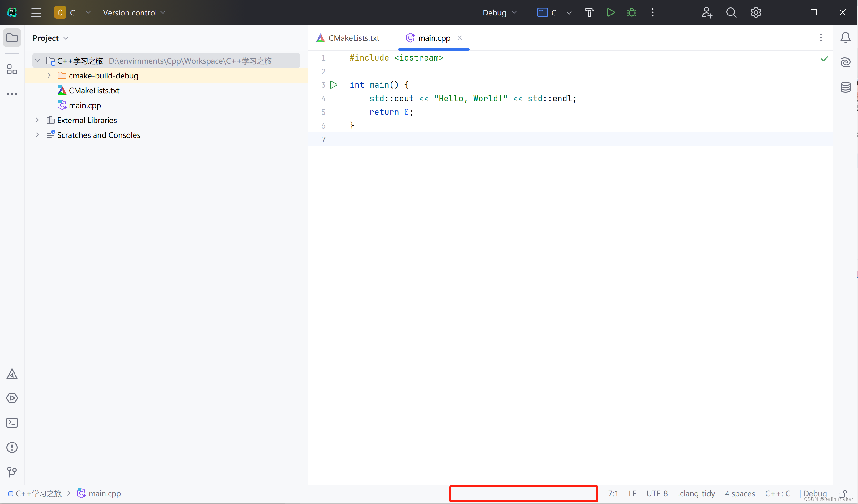Viewport: 858px width, 504px height.
Task: Click main.cpp breadcrumb in status bar
Action: point(99,493)
